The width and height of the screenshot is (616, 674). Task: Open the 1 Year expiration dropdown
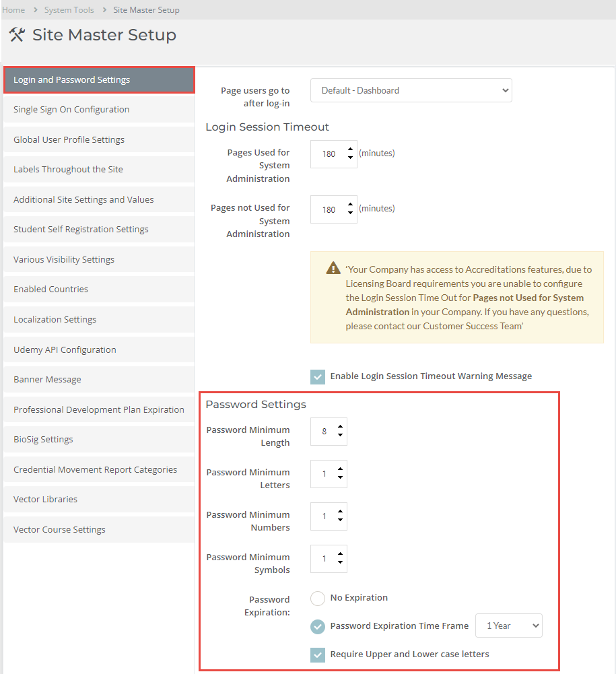click(x=509, y=626)
